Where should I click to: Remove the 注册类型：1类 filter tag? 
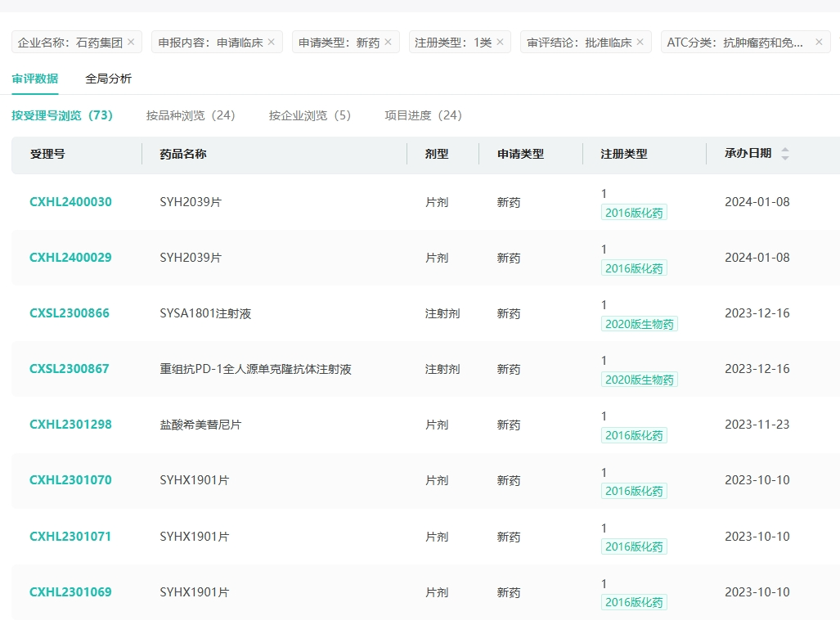pos(500,42)
